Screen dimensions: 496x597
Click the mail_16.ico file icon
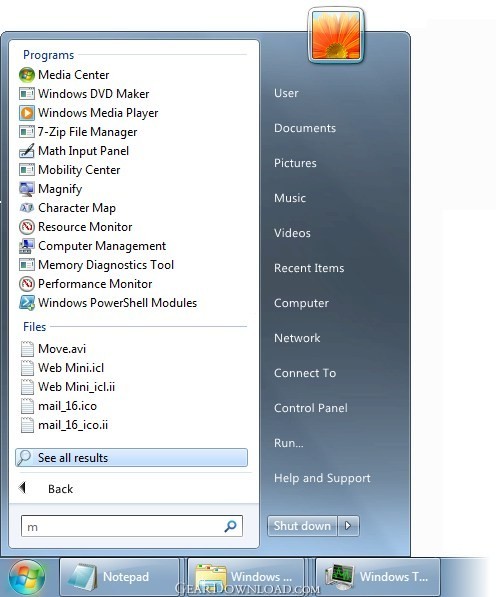(x=27, y=406)
